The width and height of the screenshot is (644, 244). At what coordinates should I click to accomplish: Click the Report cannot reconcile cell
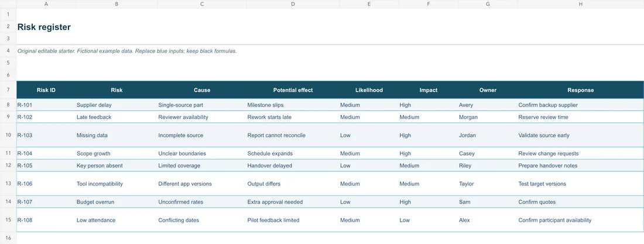(x=293, y=135)
